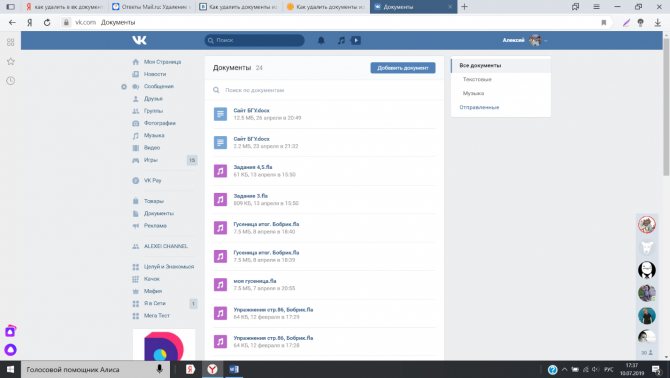Image resolution: width=670 pixels, height=378 pixels.
Task: Open first Сайт БГУ.docx, 26 апреля
Action: point(251,111)
